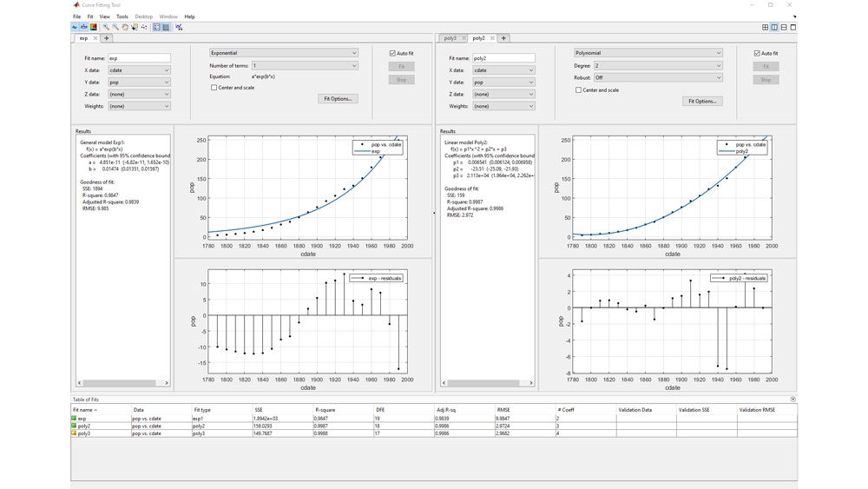Activate the Pan hand tool
Image resolution: width=868 pixels, height=489 pixels.
pos(125,27)
